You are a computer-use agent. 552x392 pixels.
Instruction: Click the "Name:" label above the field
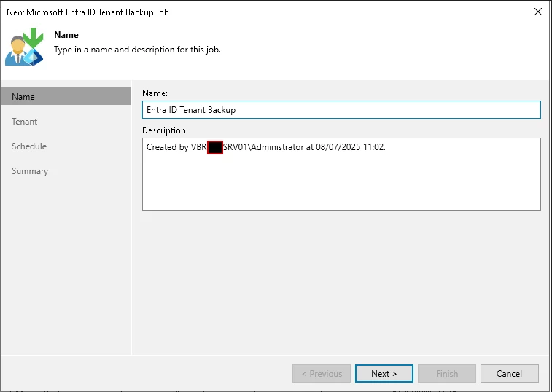tap(155, 93)
